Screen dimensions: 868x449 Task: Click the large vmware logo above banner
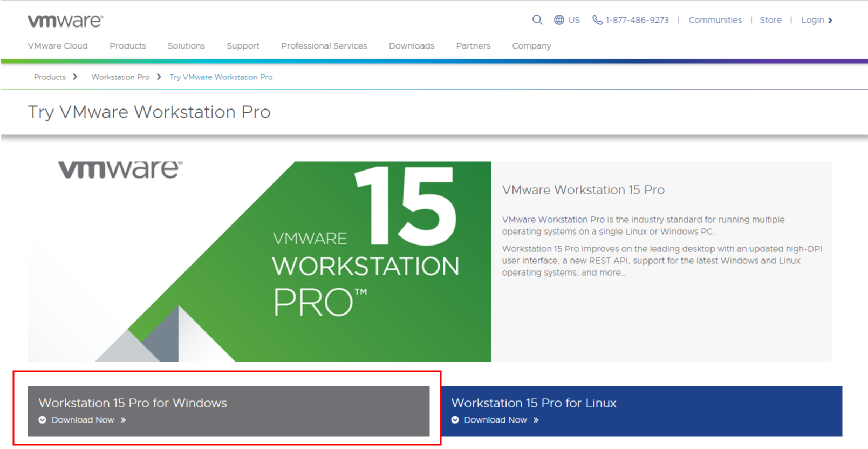pyautogui.click(x=120, y=169)
